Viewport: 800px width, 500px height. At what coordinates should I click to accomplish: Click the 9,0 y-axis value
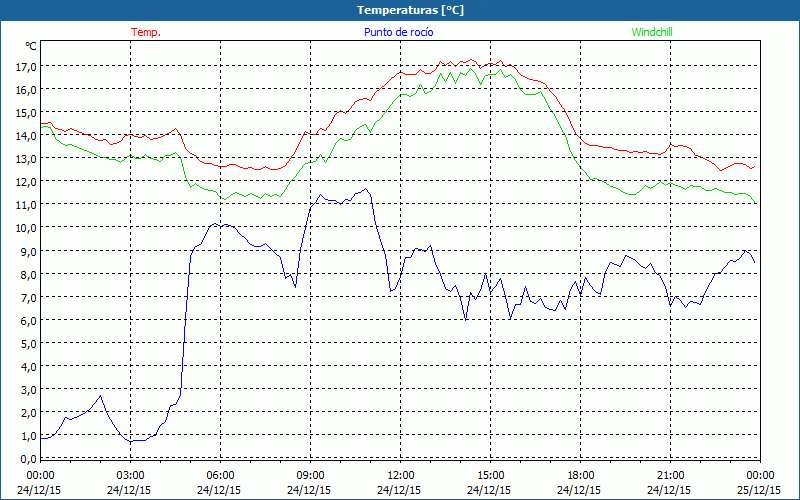29,252
